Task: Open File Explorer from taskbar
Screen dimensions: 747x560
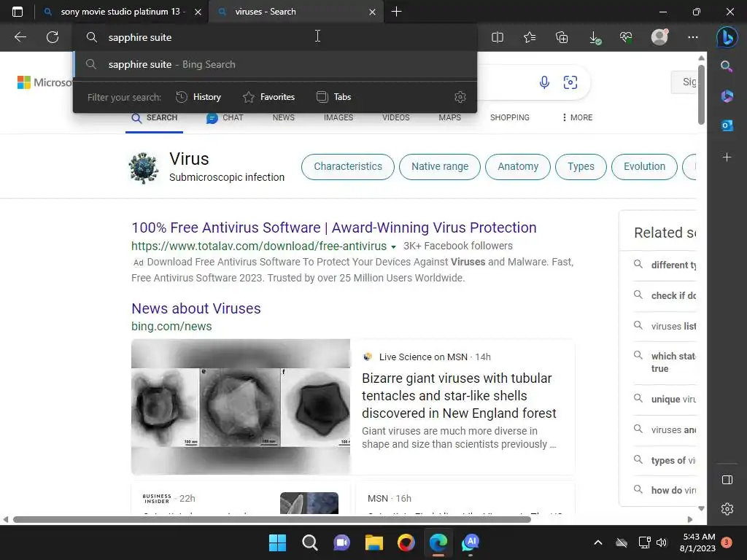Action: tap(374, 542)
